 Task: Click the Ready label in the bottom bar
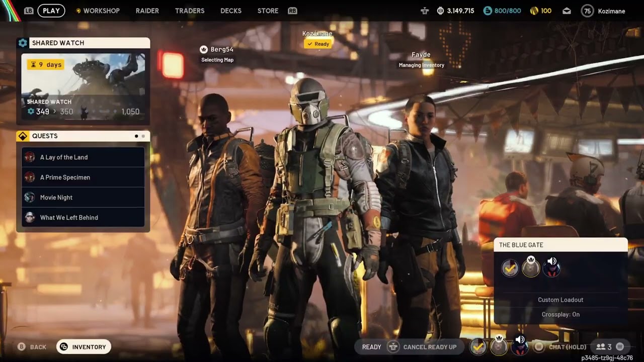(x=372, y=347)
